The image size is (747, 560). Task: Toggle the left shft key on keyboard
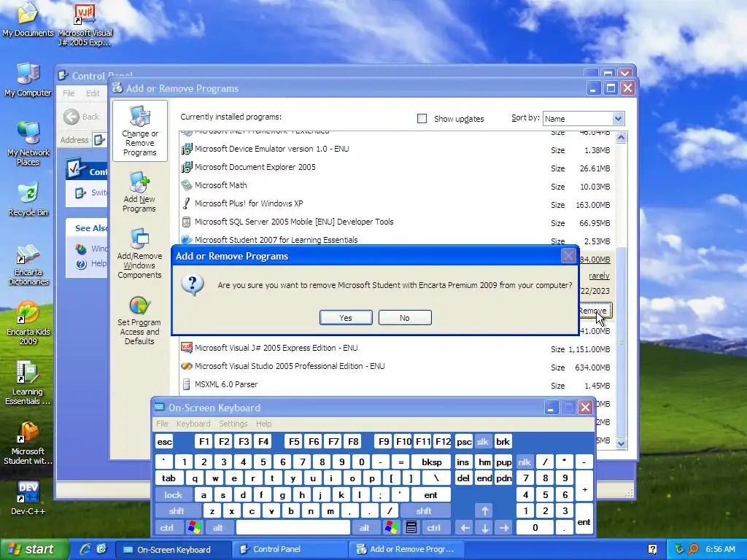click(177, 511)
